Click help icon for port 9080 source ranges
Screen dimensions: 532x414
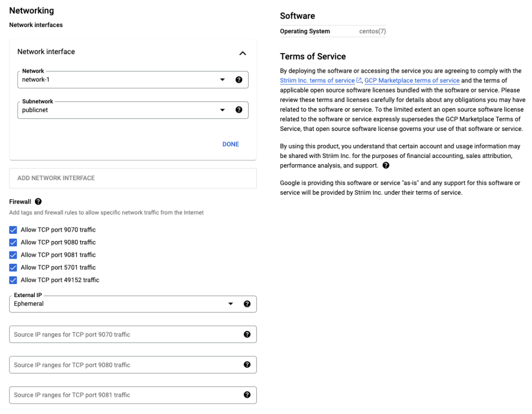click(x=247, y=365)
